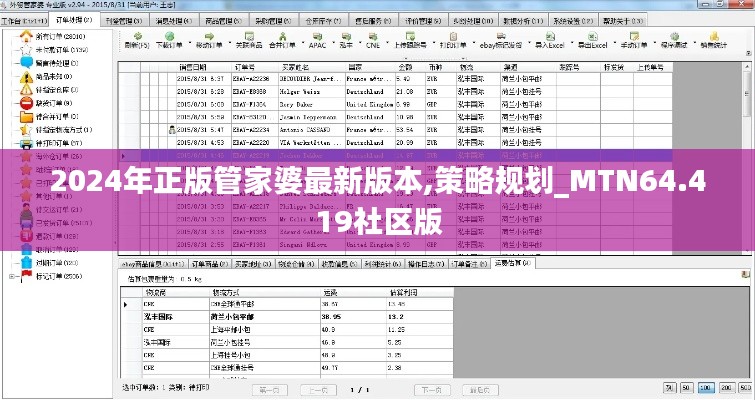Switch to the Purchase Management (6) tab
The height and width of the screenshot is (400, 755).
pos(273,21)
